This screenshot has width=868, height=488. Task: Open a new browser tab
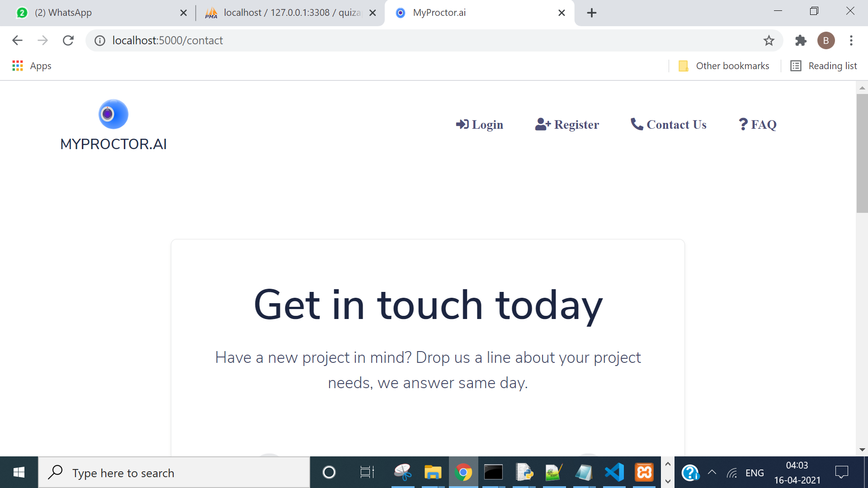point(591,13)
